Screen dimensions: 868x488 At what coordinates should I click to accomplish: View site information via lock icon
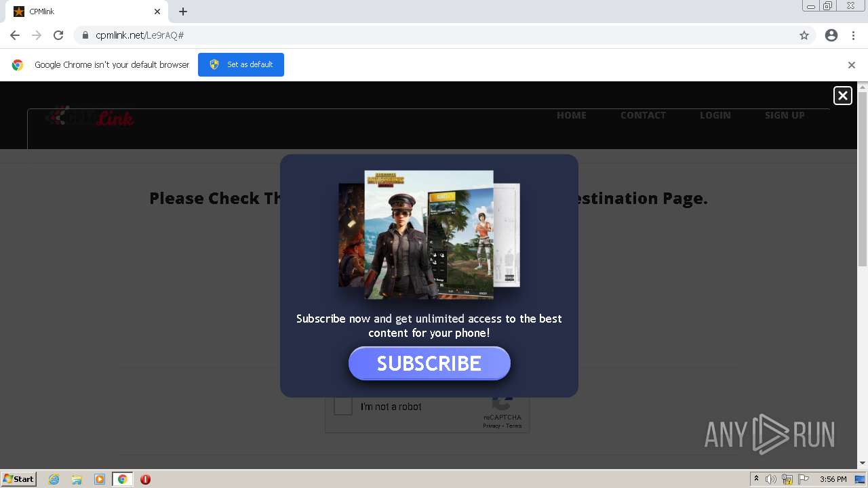(x=85, y=35)
